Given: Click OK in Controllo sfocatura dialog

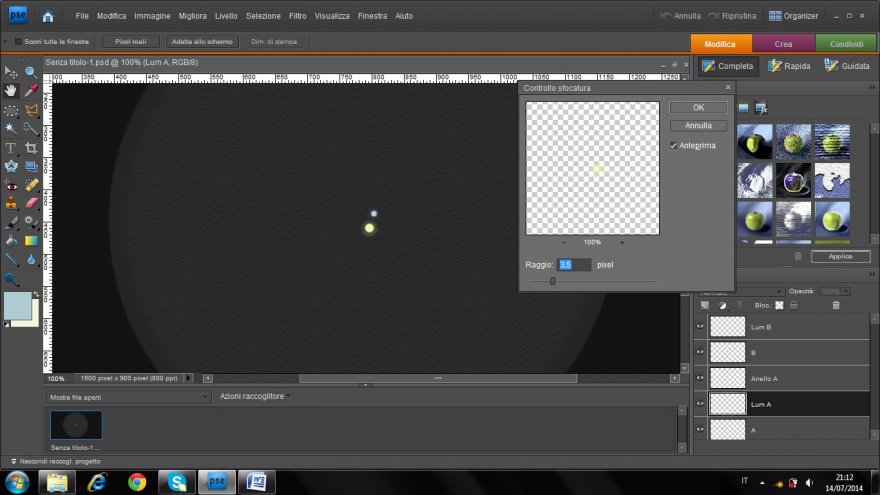Looking at the screenshot, I should point(698,107).
